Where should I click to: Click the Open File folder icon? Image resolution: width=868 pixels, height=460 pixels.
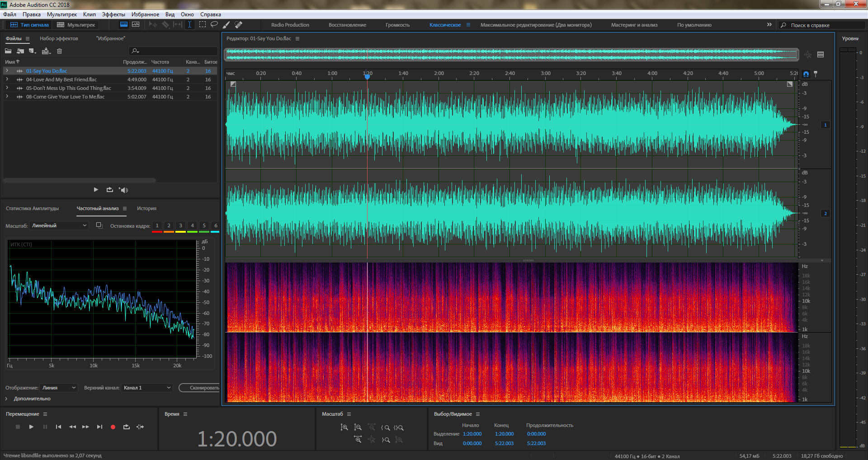pos(8,51)
